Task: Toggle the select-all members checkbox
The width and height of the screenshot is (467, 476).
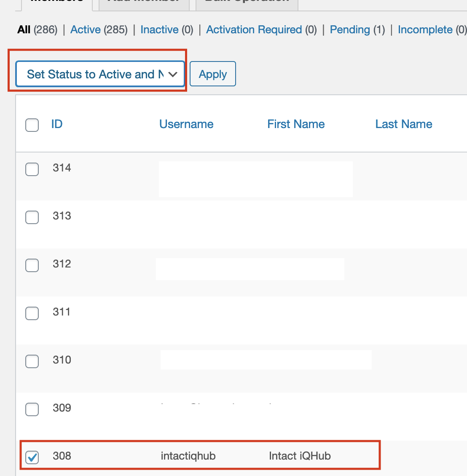Action: [x=32, y=125]
